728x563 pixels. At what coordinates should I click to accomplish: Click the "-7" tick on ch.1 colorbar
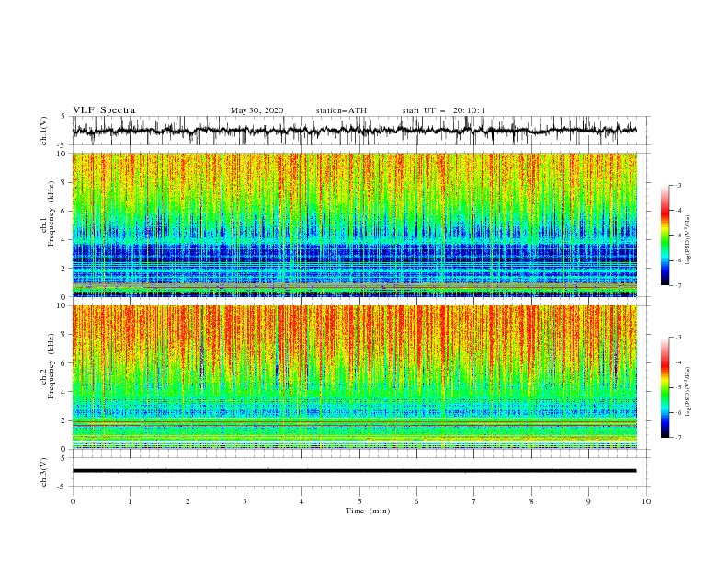point(677,285)
